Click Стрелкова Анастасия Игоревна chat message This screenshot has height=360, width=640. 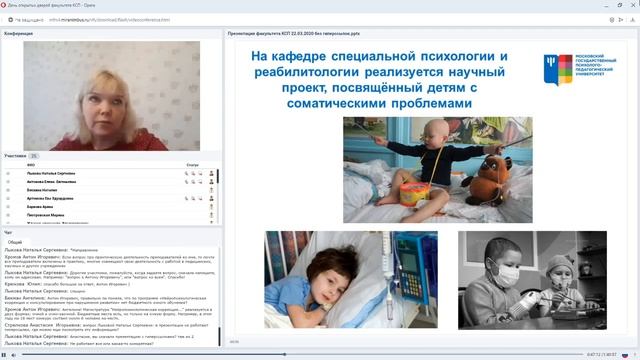107,327
